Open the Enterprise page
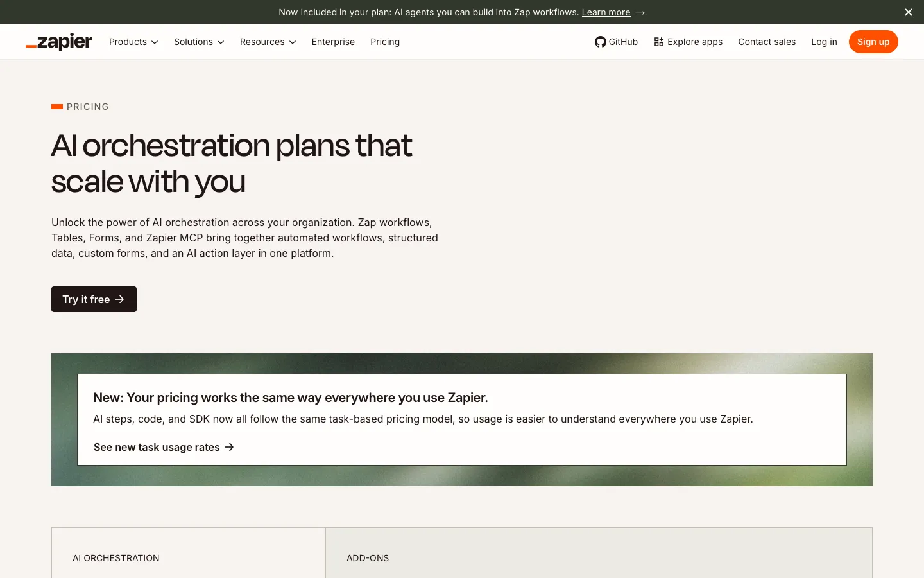Viewport: 924px width, 578px height. tap(333, 42)
